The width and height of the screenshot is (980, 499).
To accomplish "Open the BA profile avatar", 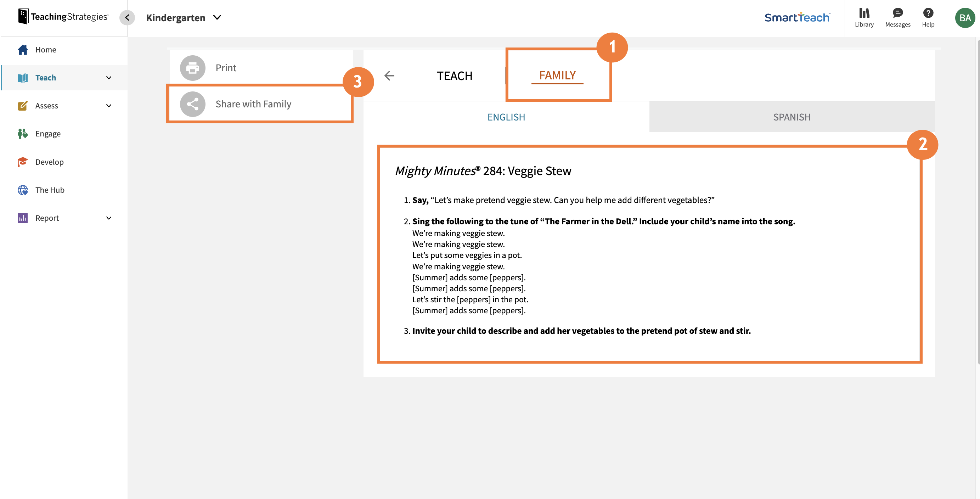I will (x=965, y=17).
